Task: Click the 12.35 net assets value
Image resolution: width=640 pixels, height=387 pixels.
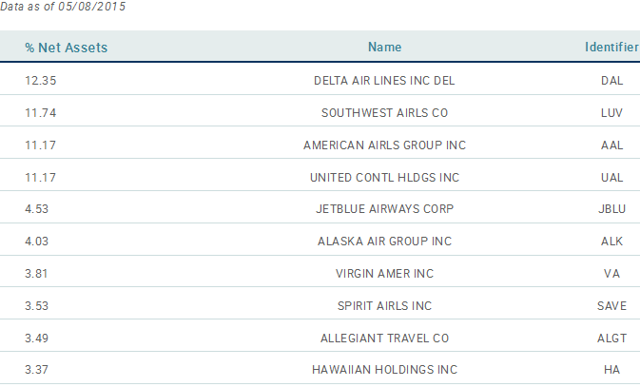Action: (40, 80)
